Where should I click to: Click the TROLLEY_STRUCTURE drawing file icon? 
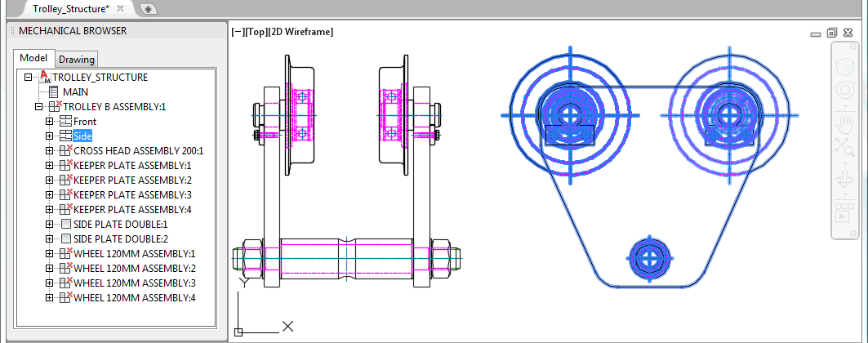45,77
